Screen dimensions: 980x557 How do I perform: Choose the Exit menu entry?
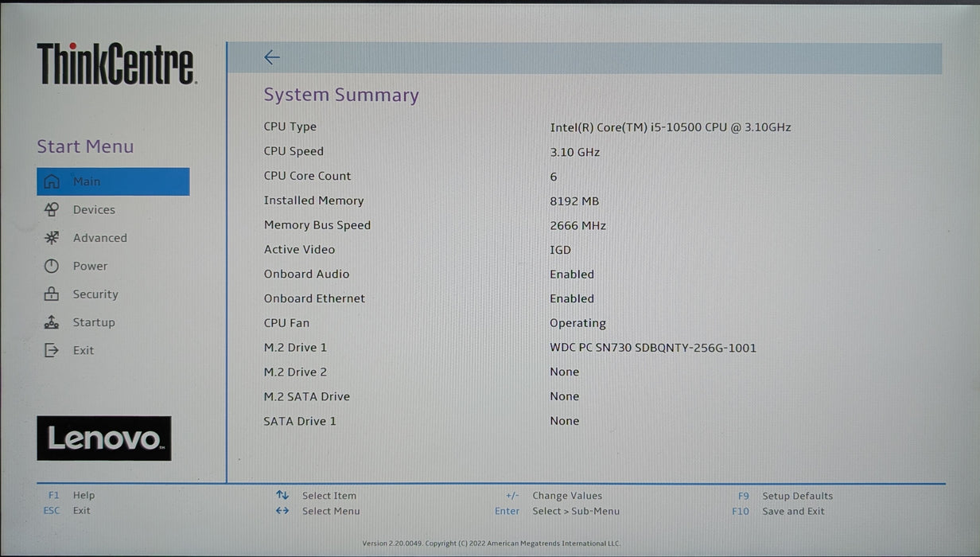[x=84, y=350]
